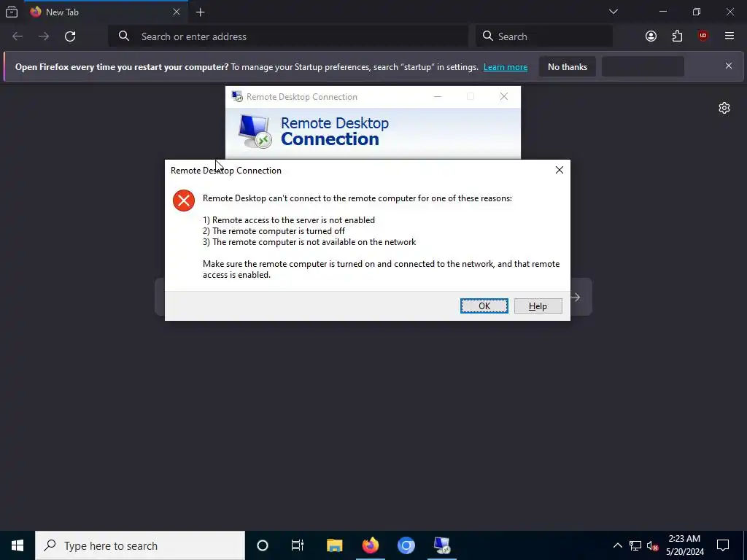Click the muted volume tray icon
The width and height of the screenshot is (747, 560).
653,545
